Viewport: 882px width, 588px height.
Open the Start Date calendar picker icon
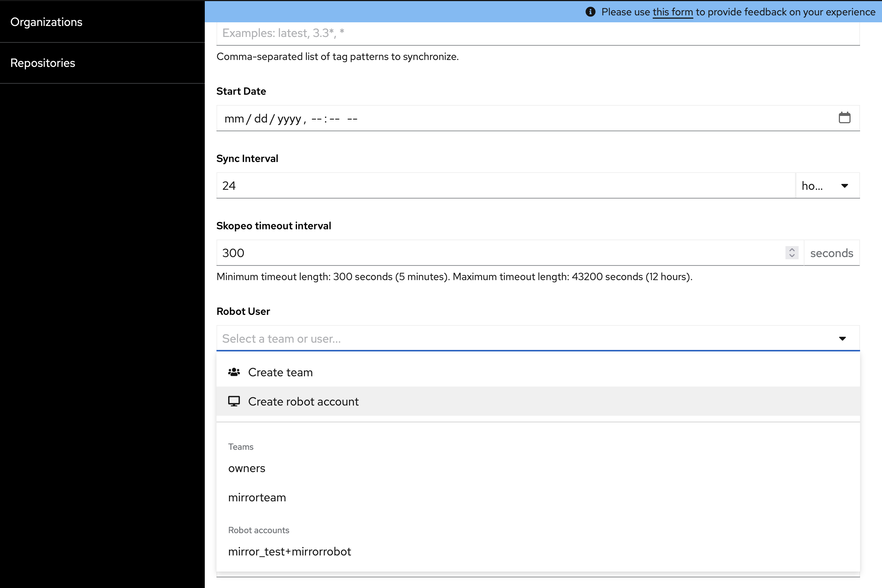(x=844, y=118)
